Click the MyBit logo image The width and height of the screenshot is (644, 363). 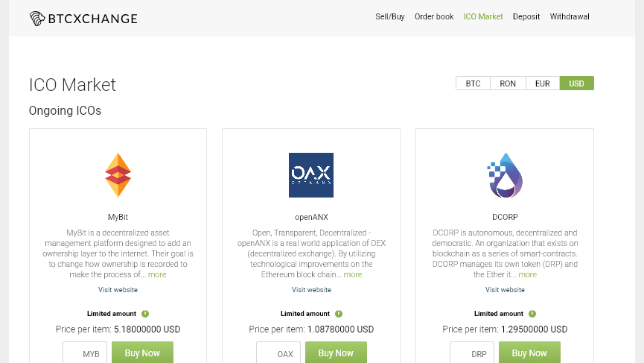(x=118, y=175)
